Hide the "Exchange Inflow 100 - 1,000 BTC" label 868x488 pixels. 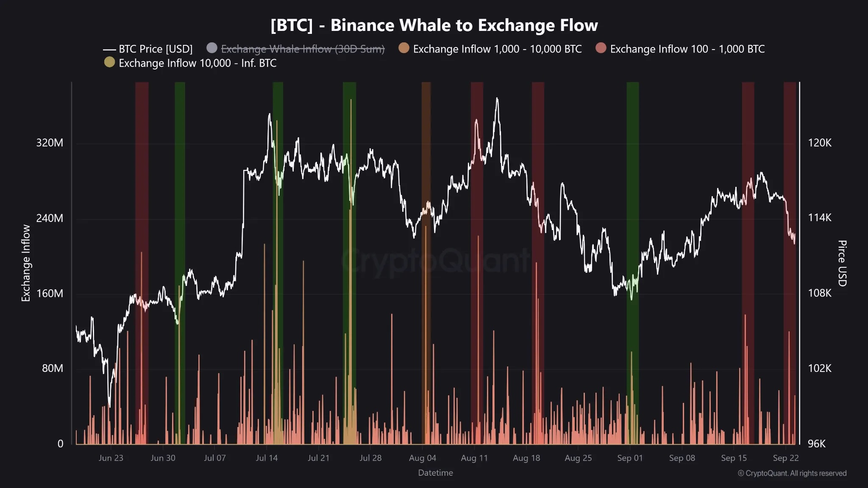[687, 49]
